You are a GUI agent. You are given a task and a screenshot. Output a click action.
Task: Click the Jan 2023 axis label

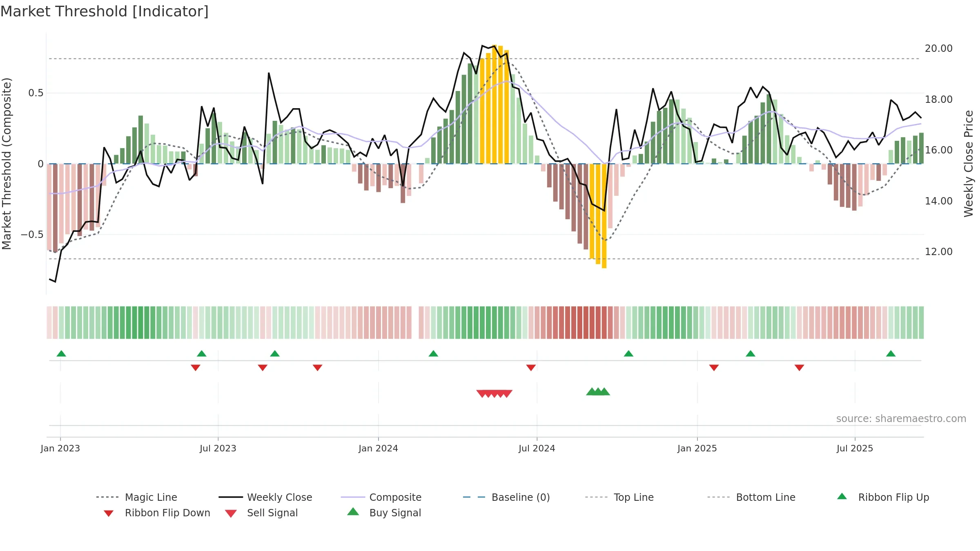(60, 448)
